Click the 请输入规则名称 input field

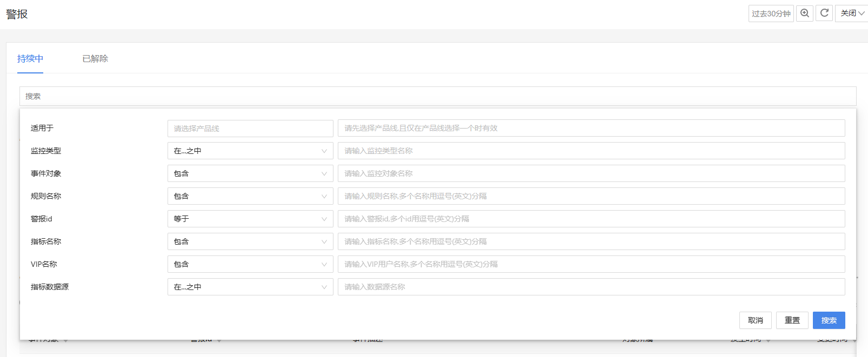click(x=591, y=197)
